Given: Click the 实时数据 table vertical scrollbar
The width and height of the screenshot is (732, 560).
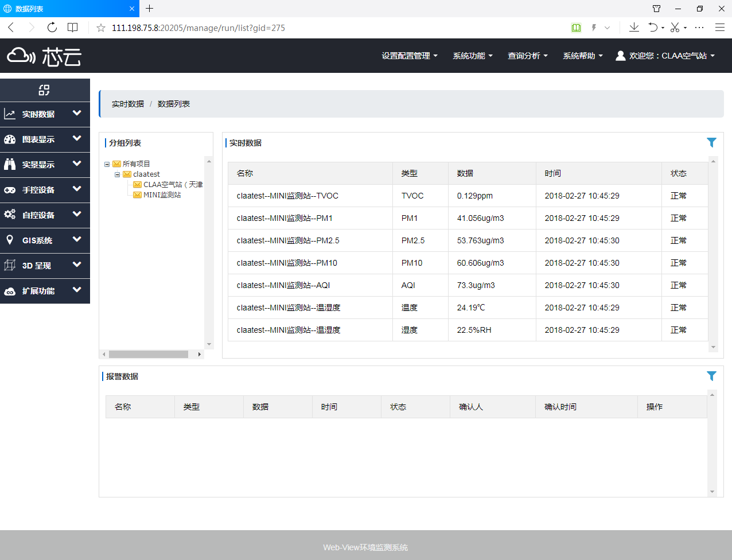Looking at the screenshot, I should [x=713, y=254].
